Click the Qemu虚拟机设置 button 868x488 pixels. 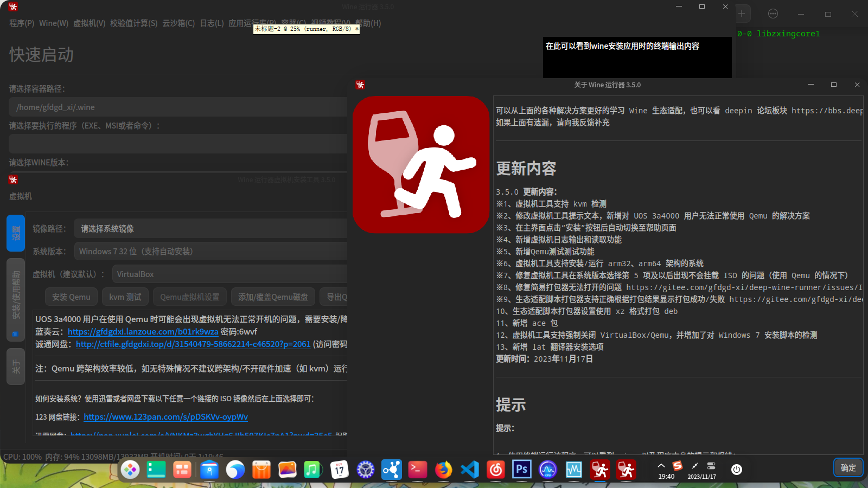190,297
